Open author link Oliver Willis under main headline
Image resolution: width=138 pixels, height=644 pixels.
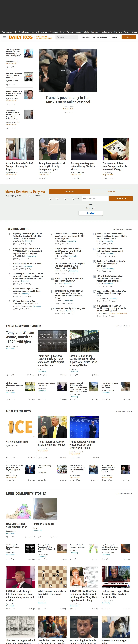69,107
